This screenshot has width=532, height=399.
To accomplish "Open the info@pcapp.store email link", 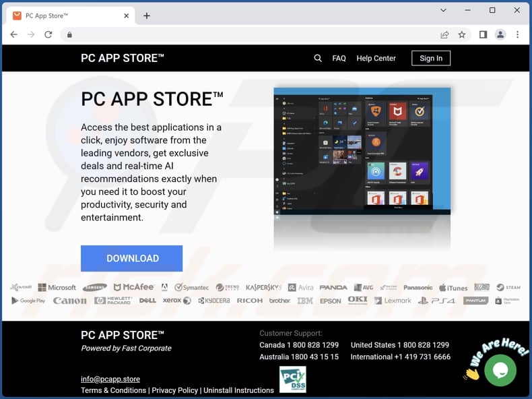I will click(x=110, y=379).
